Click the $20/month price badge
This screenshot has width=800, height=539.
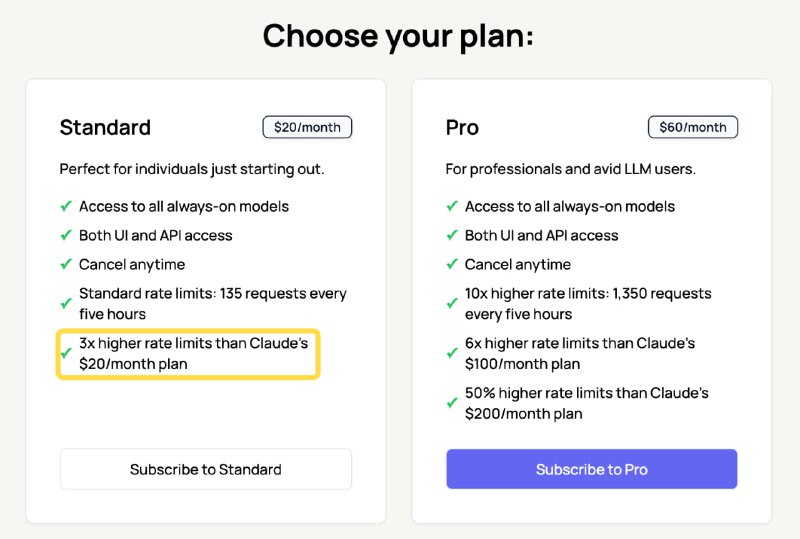(x=307, y=127)
